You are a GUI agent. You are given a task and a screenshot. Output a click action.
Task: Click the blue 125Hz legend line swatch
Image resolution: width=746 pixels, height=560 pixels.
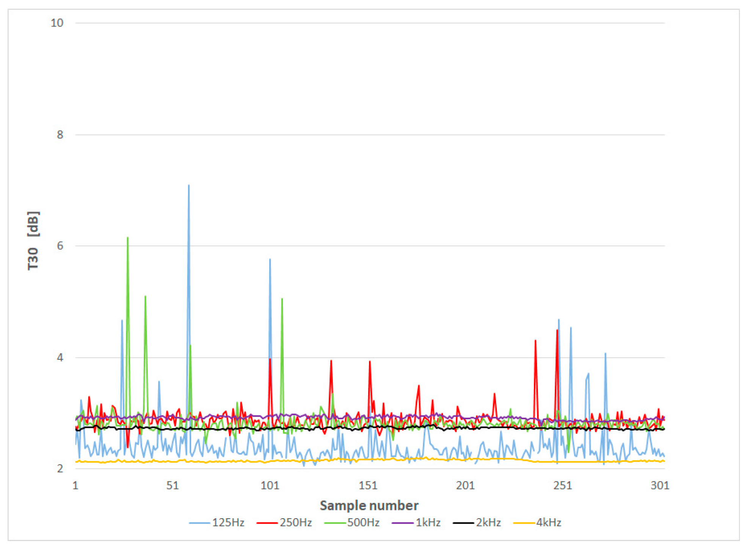pyautogui.click(x=199, y=523)
